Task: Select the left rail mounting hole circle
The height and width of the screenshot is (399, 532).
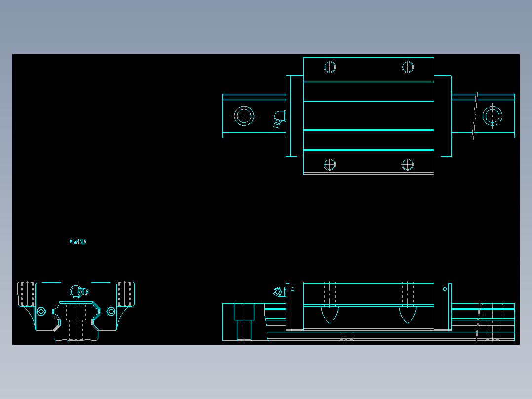Action: point(245,115)
